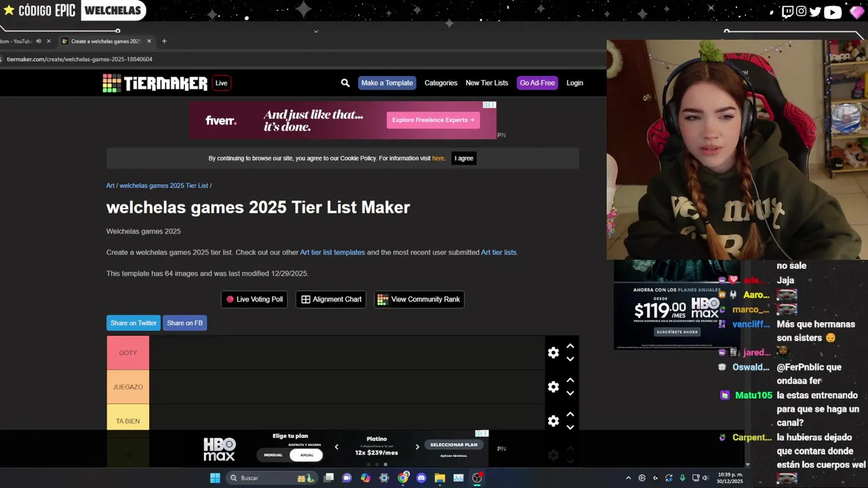The image size is (868, 488).
Task: Open welchelas games 2025 Tier List breadcrumb
Action: 164,186
